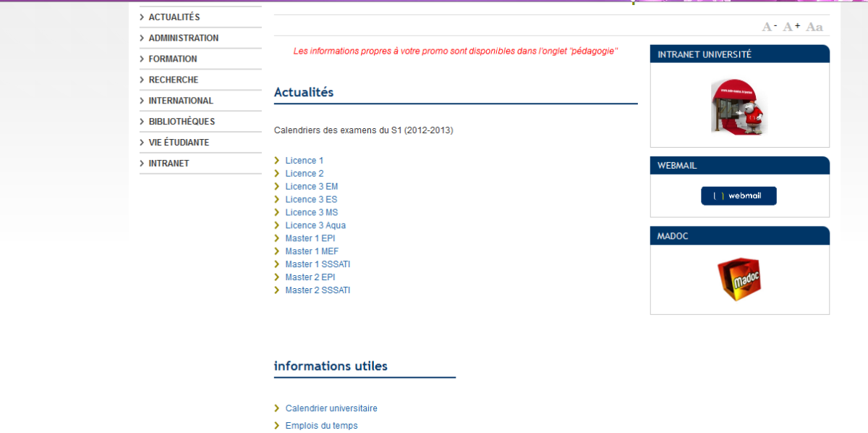Click the Actualités section heading

tap(304, 93)
